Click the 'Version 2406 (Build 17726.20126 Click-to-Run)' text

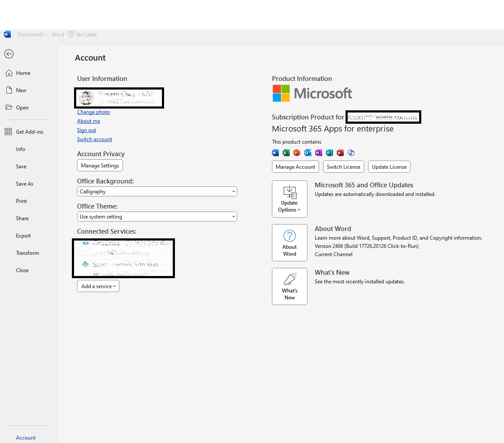366,246
